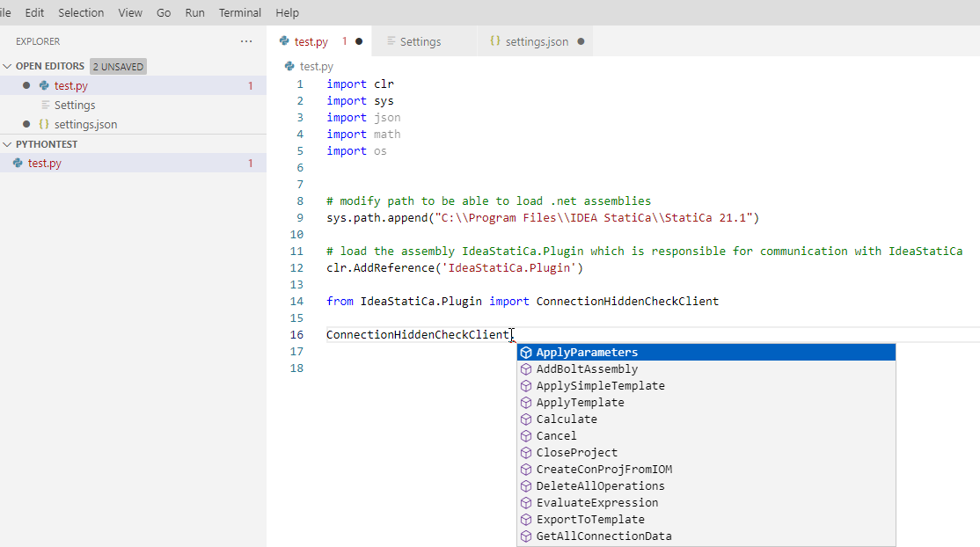
Task: Click unsaved dot on test.py tab
Action: point(359,42)
